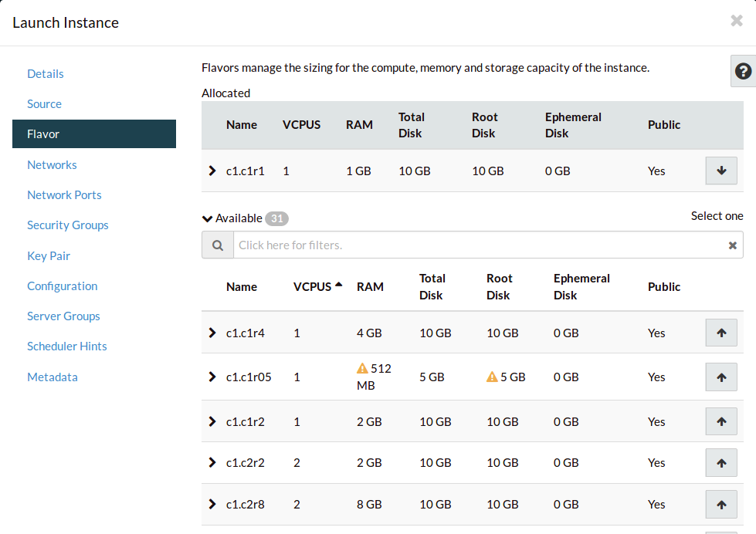Open the Security Groups step
Image resolution: width=756 pixels, height=534 pixels.
(67, 225)
